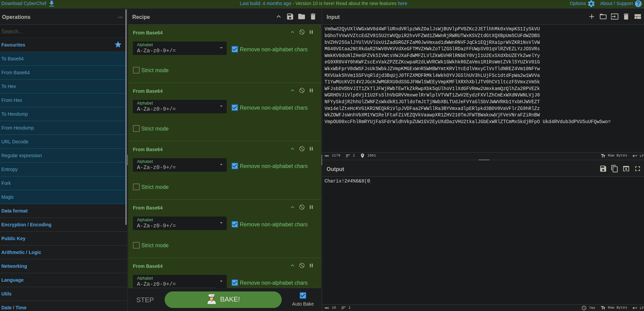The width and height of the screenshot is (644, 311).
Task: Open Alphabet dropdown in fifth From Base64
Action: pos(180,281)
